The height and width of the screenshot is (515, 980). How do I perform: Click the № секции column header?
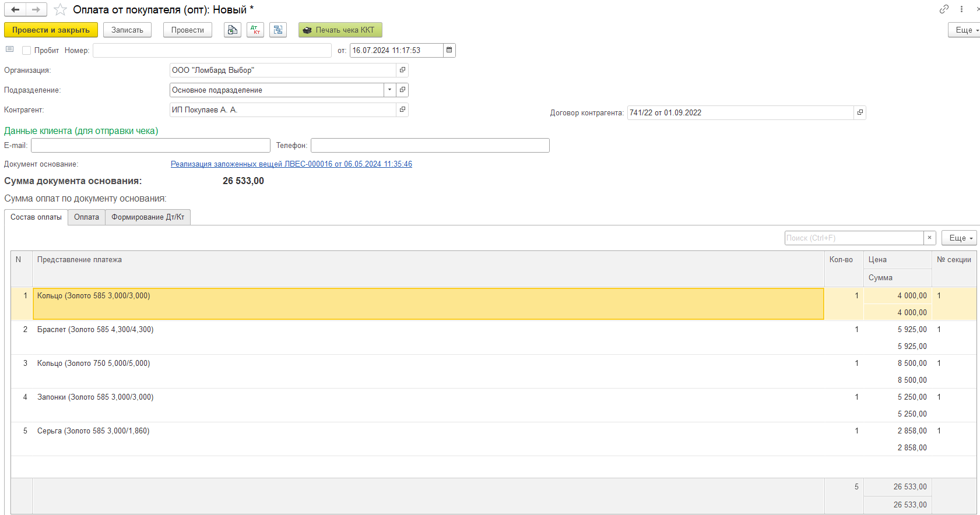coord(954,269)
